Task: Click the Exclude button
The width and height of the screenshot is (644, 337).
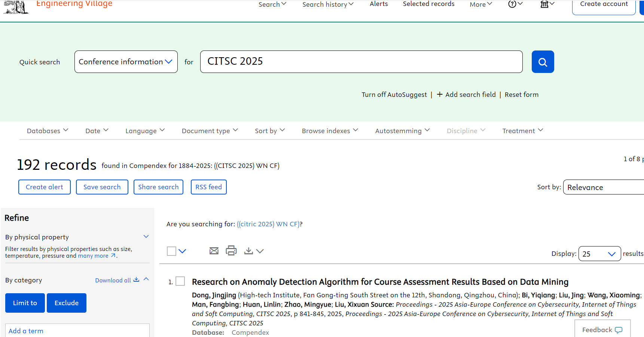Action: point(67,303)
